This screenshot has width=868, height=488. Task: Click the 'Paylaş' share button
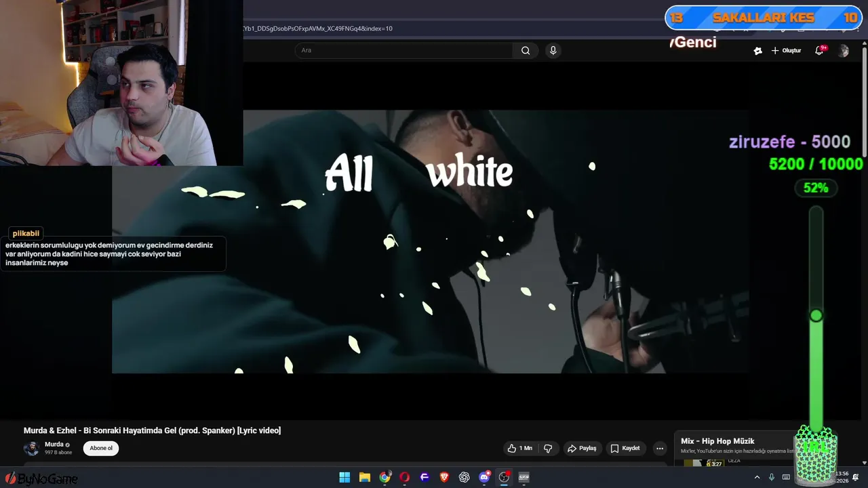click(x=582, y=448)
